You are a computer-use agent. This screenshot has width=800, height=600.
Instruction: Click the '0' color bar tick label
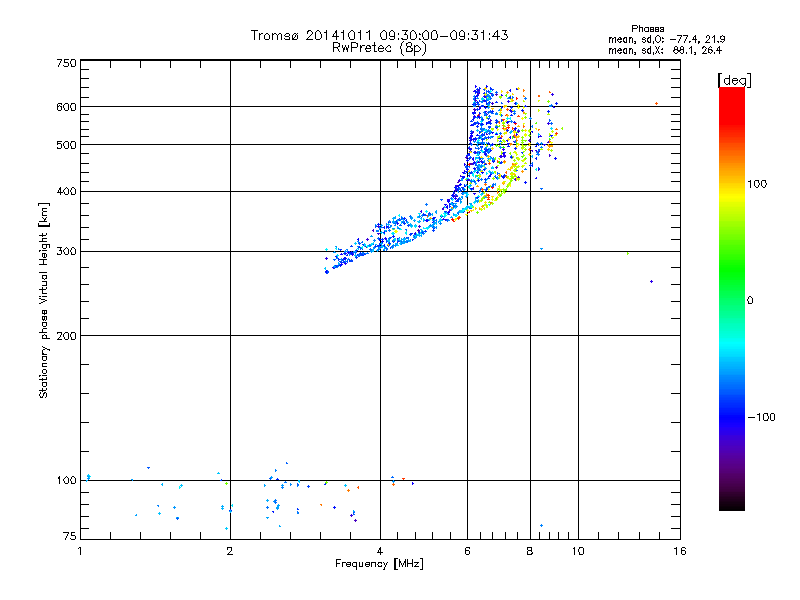coord(750,301)
